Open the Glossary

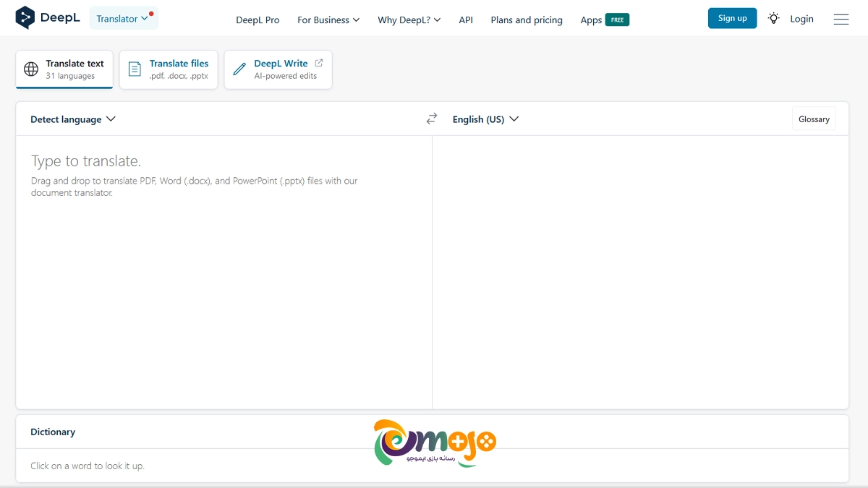(814, 119)
